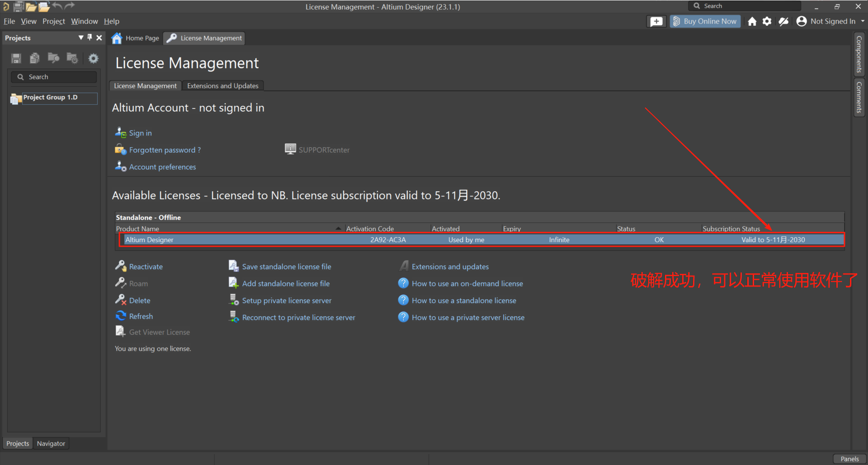Open How to use an on-demand license
The image size is (868, 465).
467,283
